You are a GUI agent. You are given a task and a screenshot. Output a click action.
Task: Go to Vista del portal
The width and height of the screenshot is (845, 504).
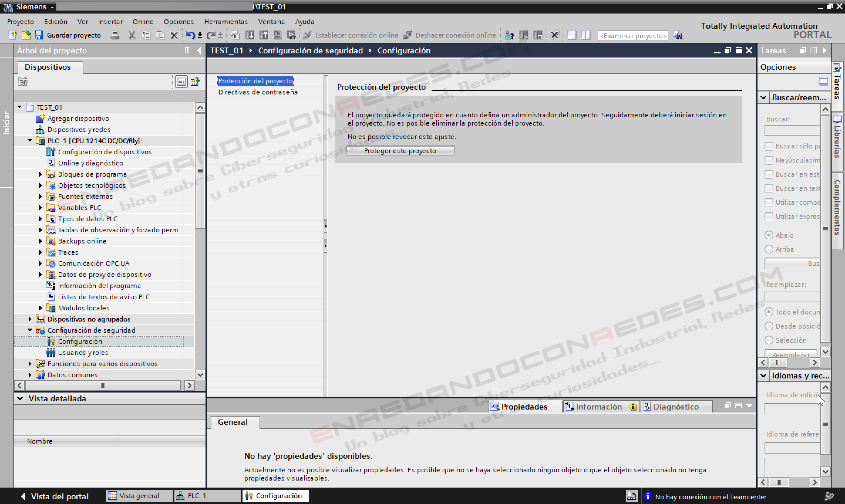click(55, 496)
